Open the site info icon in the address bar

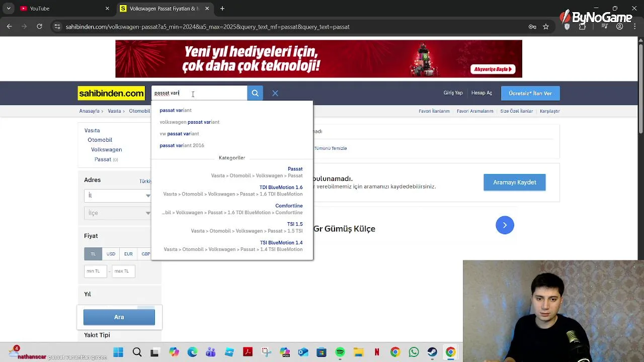[x=57, y=27]
